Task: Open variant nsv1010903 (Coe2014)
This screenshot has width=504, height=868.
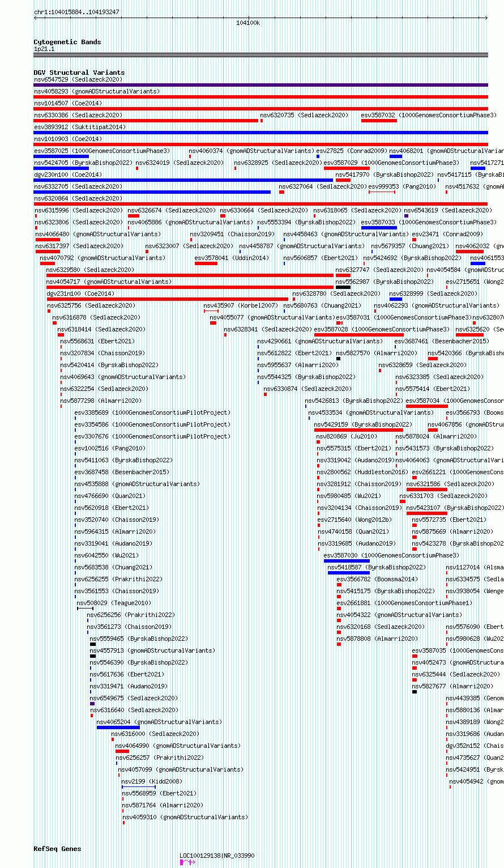Action: point(68,139)
